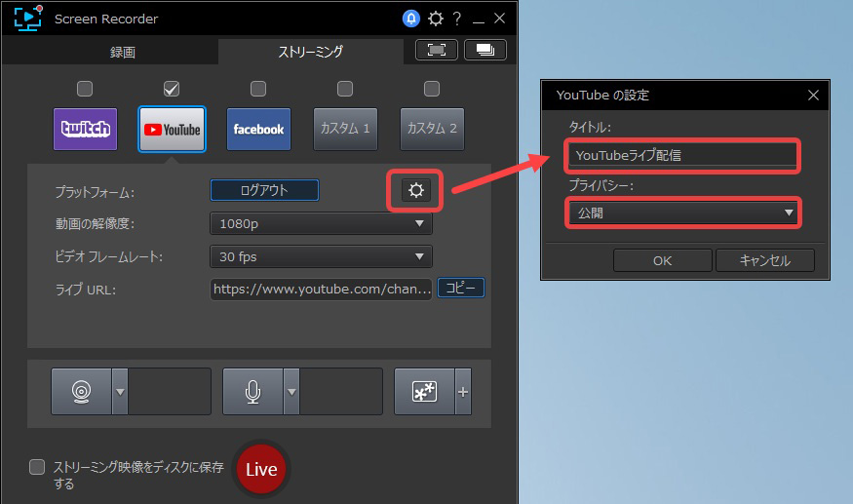
Task: Open the notification bell
Action: pos(411,19)
